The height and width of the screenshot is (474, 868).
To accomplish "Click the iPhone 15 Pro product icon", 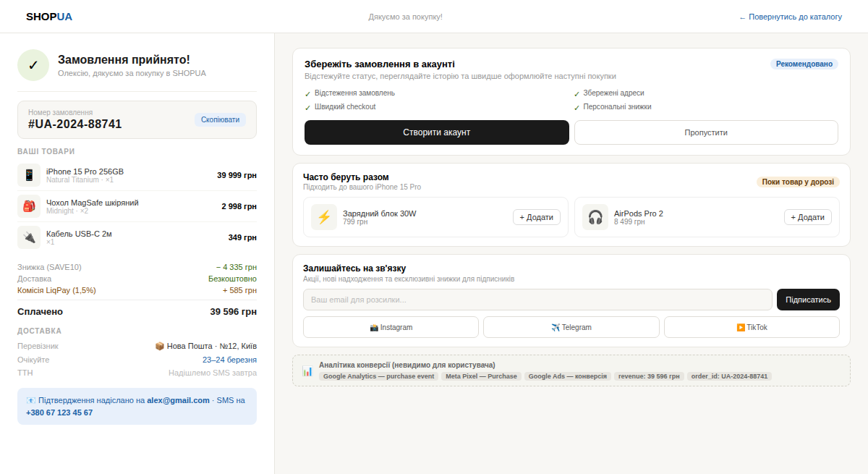I will pyautogui.click(x=29, y=175).
